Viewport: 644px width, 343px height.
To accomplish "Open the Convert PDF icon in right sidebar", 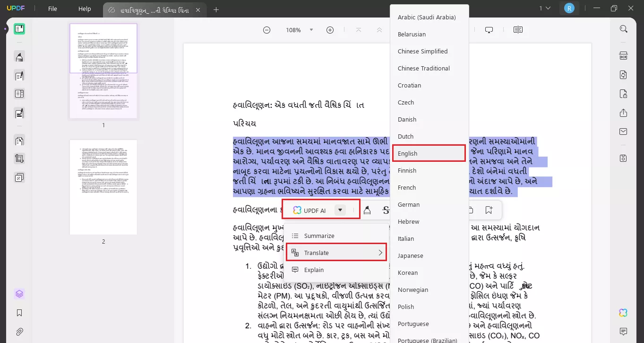I will pos(624,75).
